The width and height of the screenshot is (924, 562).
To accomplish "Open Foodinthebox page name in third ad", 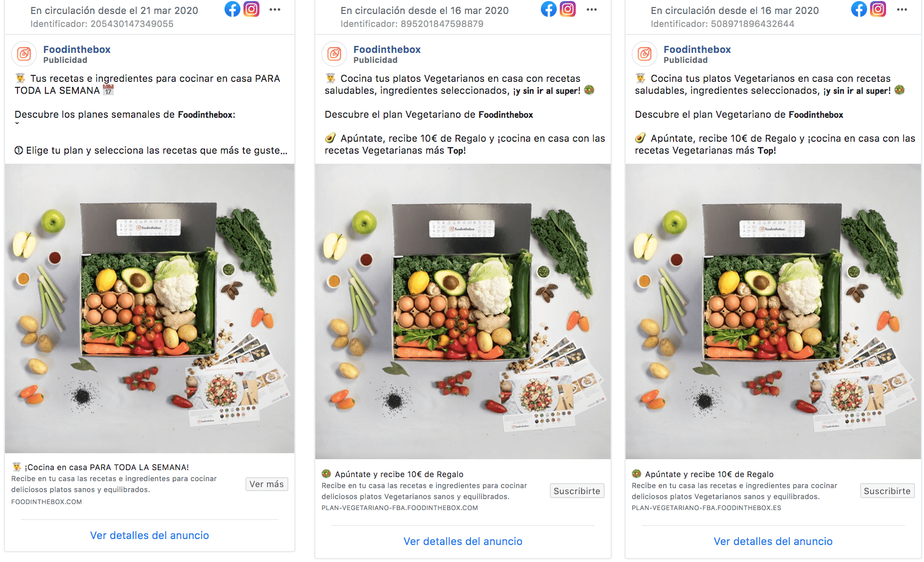I will [x=697, y=49].
